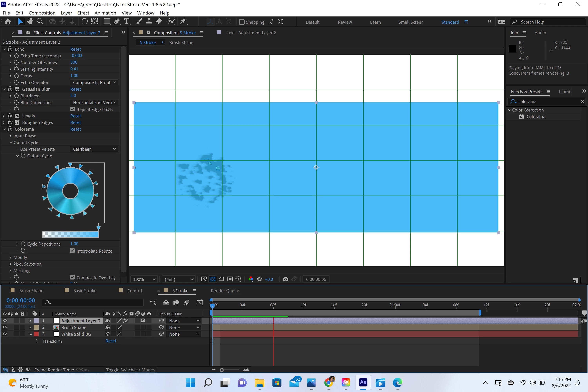Select the Hand tool
The width and height of the screenshot is (588, 392).
point(30,22)
